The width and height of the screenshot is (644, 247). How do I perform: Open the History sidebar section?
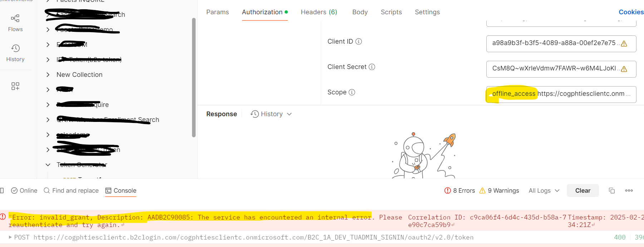pyautogui.click(x=15, y=53)
